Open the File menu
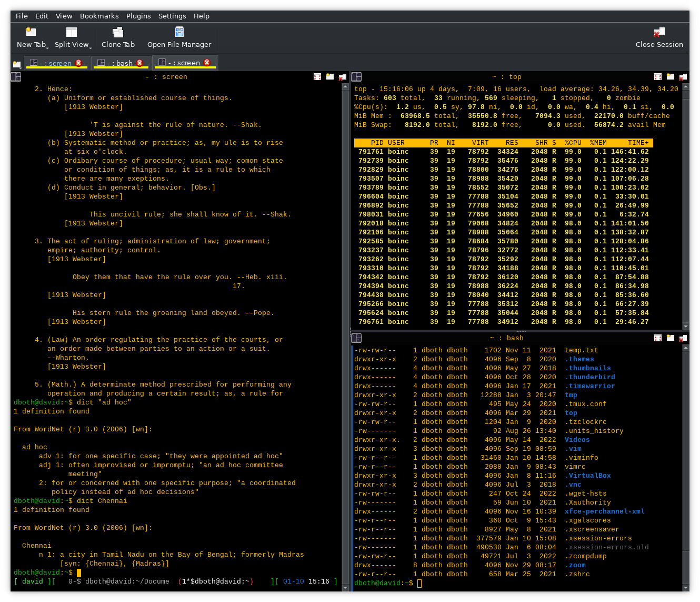The width and height of the screenshot is (700, 602). 22,16
